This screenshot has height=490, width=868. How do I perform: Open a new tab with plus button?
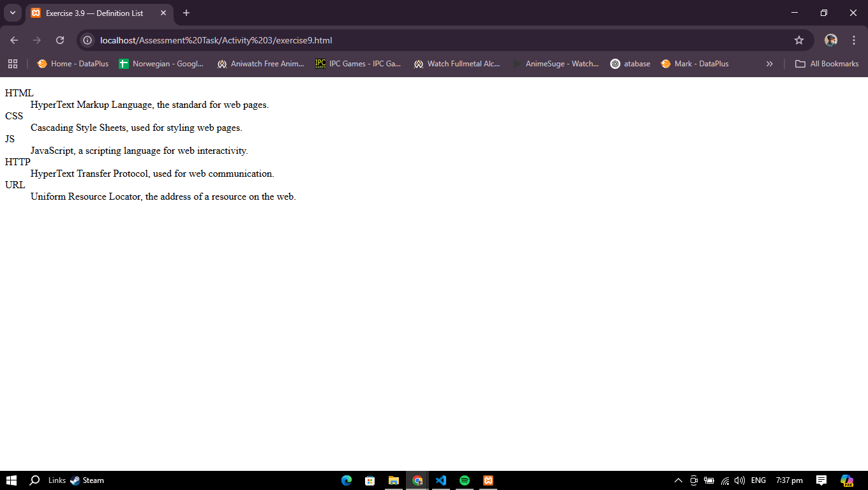186,13
